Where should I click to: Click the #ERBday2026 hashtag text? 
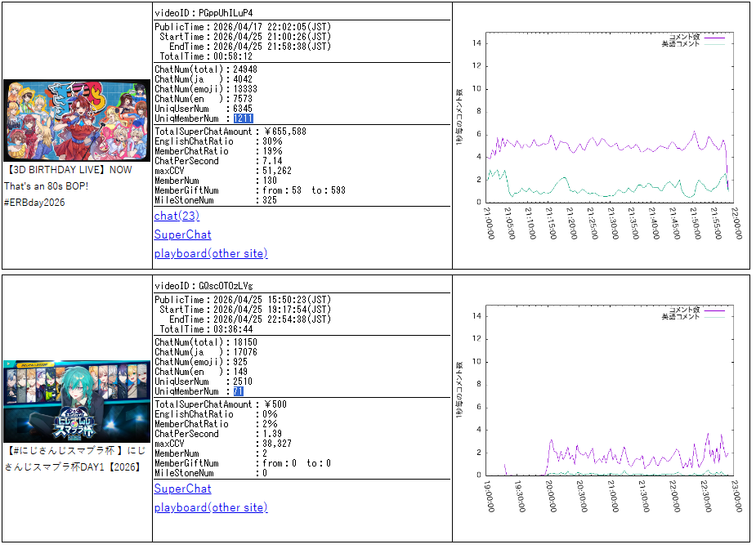(34, 203)
